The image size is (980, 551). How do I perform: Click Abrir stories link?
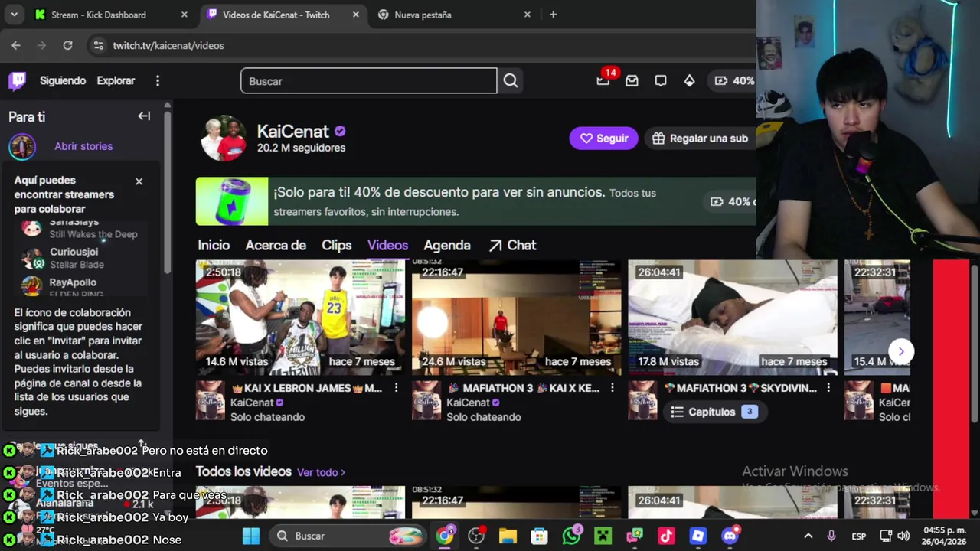tap(83, 146)
